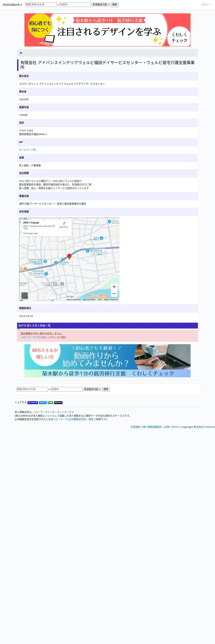Click Keyboard shortcuts on the map
Screen dimensions: 215x644
pyautogui.click(x=74, y=299)
